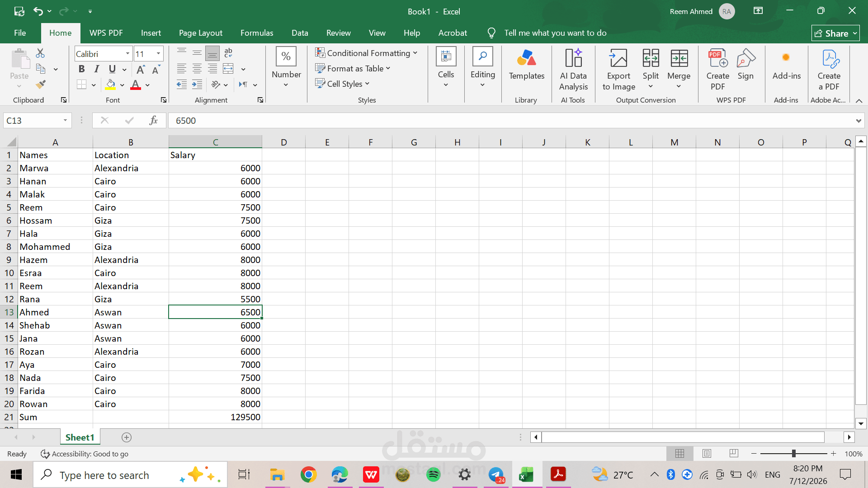Viewport: 868px width, 488px height.
Task: Toggle Center horizontal alignment
Action: [197, 69]
